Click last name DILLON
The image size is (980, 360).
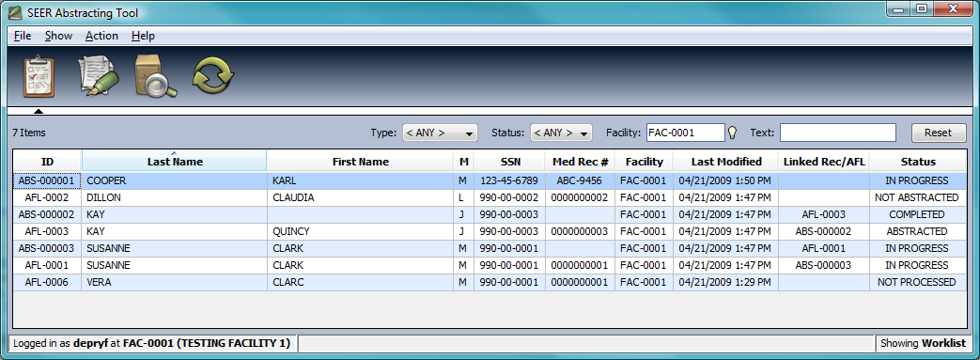click(x=175, y=197)
